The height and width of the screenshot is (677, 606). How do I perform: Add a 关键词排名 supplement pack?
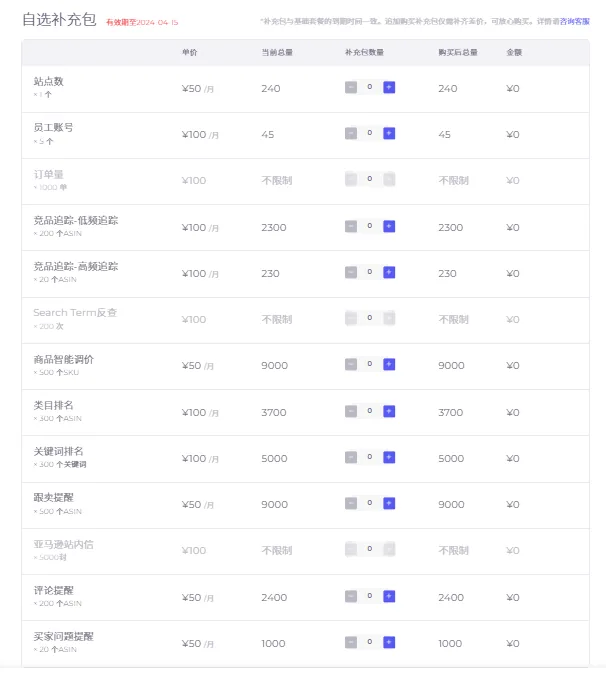click(x=389, y=457)
